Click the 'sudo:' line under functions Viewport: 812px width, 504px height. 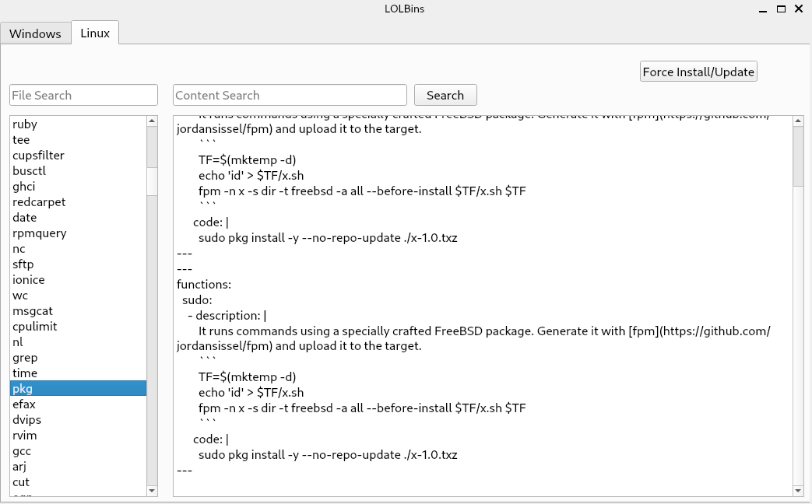(197, 300)
